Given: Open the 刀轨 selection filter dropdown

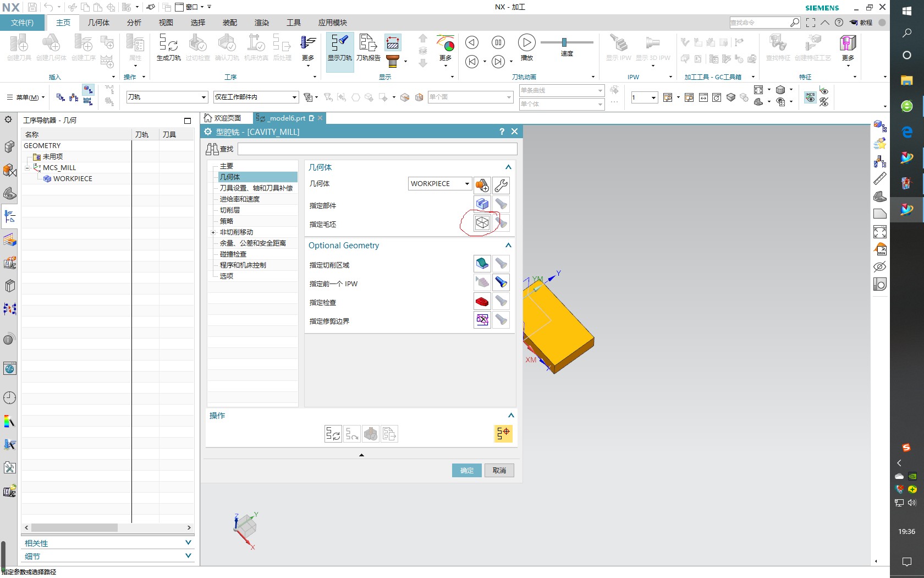Looking at the screenshot, I should click(x=167, y=97).
